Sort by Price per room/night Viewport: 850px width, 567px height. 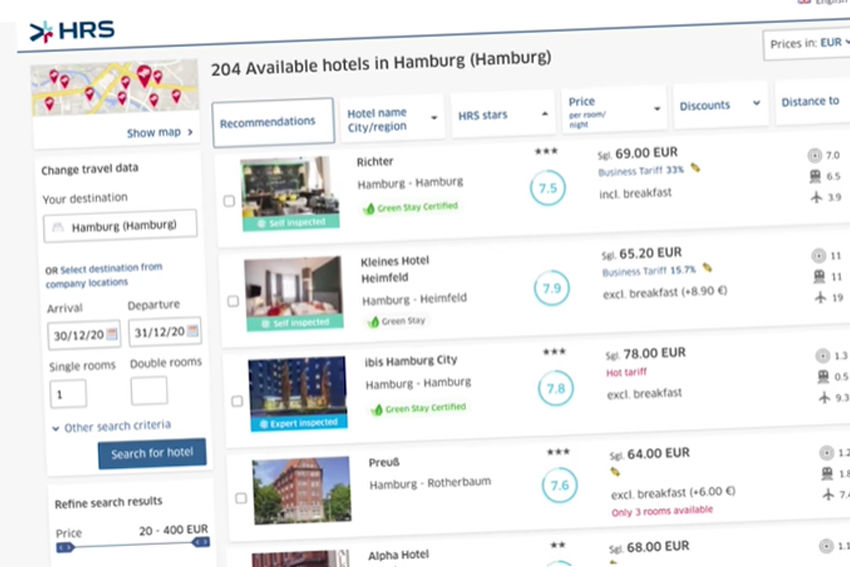pyautogui.click(x=614, y=111)
